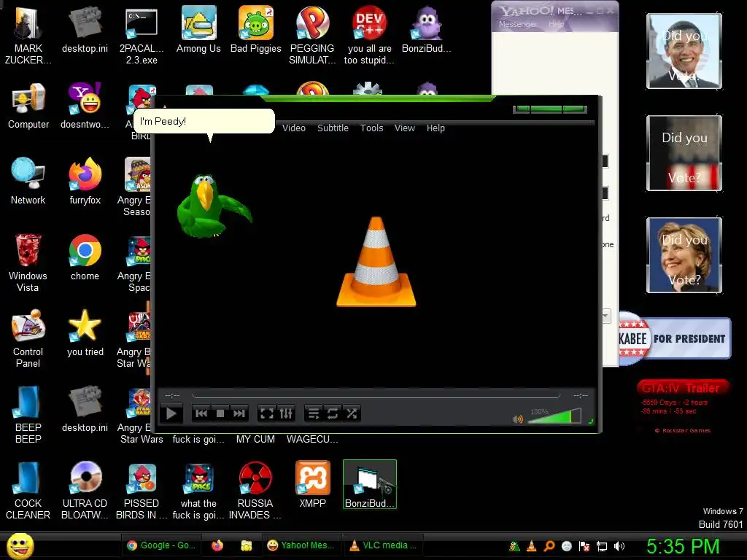Click VLC seek bar
747x560 pixels.
pyautogui.click(x=376, y=395)
